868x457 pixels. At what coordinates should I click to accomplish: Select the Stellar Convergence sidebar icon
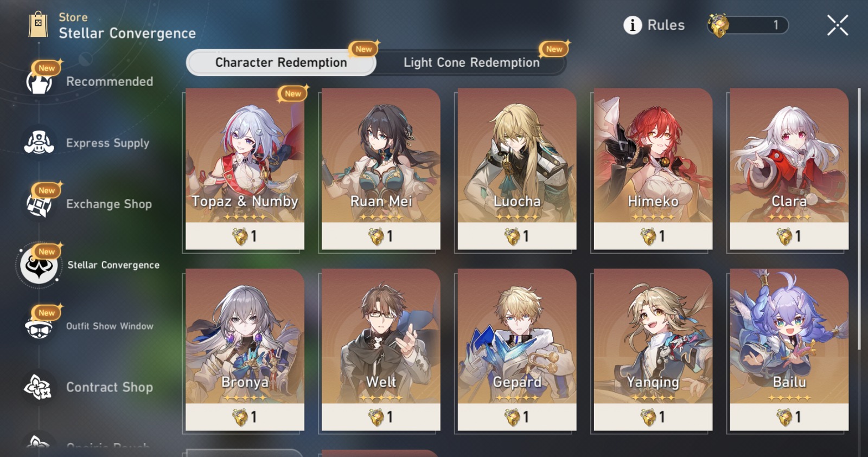tap(39, 265)
